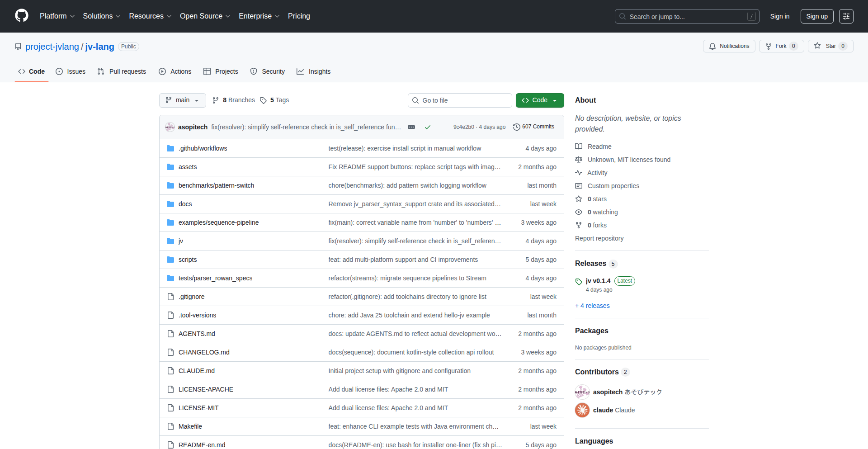Click the claude contributor avatar
Screen dimensions: 868x449
582,410
